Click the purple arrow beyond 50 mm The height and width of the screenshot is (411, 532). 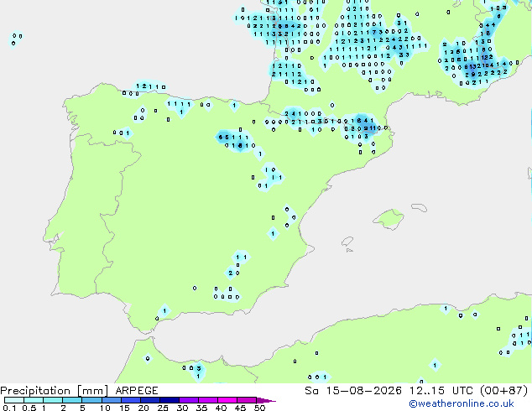(266, 400)
